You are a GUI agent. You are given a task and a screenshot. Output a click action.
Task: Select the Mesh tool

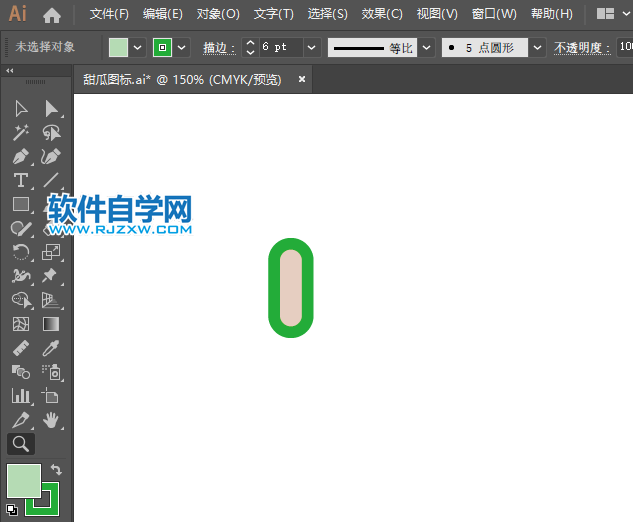point(21,324)
